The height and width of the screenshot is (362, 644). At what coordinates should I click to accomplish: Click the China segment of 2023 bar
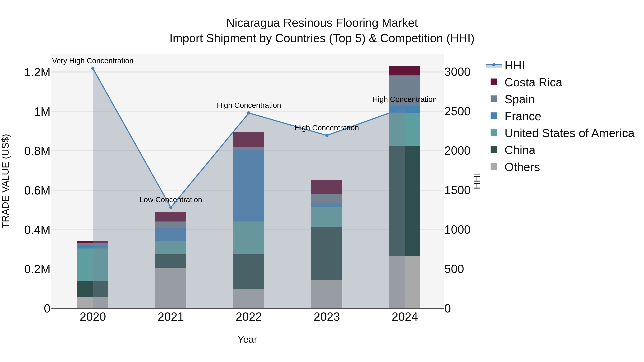pyautogui.click(x=327, y=253)
